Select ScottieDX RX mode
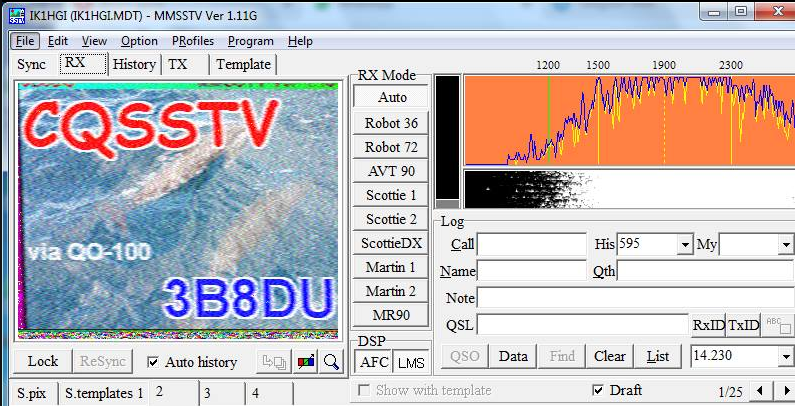Viewport: 796px width, 406px height. pos(391,244)
